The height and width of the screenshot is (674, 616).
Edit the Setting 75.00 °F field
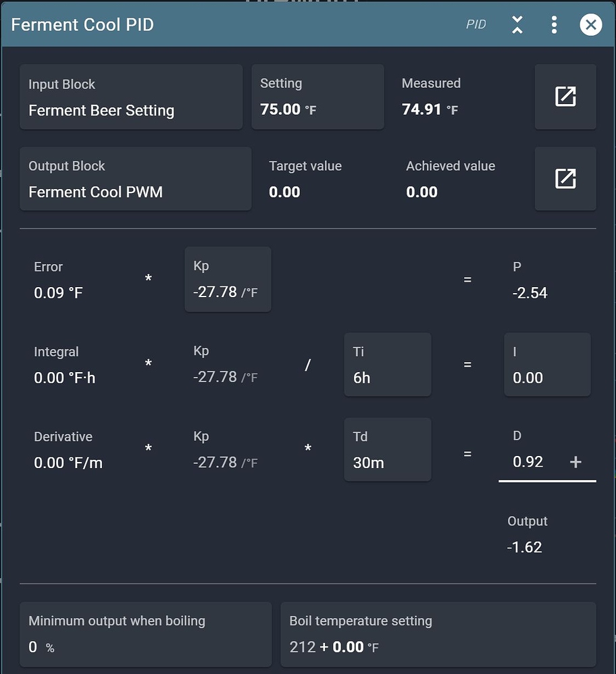317,97
